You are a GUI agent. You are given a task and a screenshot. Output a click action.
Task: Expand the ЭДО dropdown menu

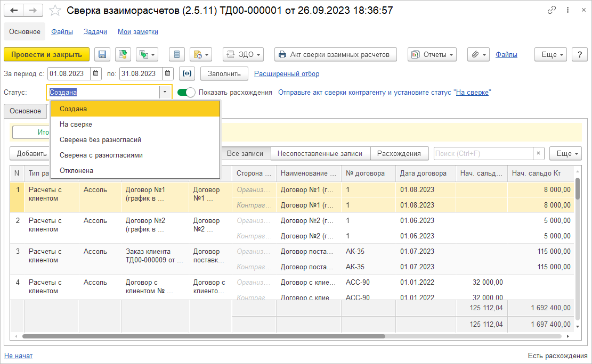click(243, 54)
